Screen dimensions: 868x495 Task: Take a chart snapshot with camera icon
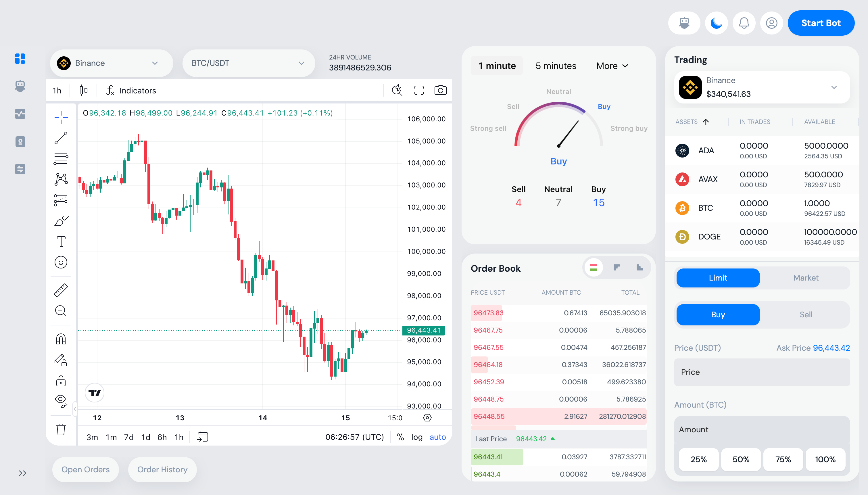(440, 91)
